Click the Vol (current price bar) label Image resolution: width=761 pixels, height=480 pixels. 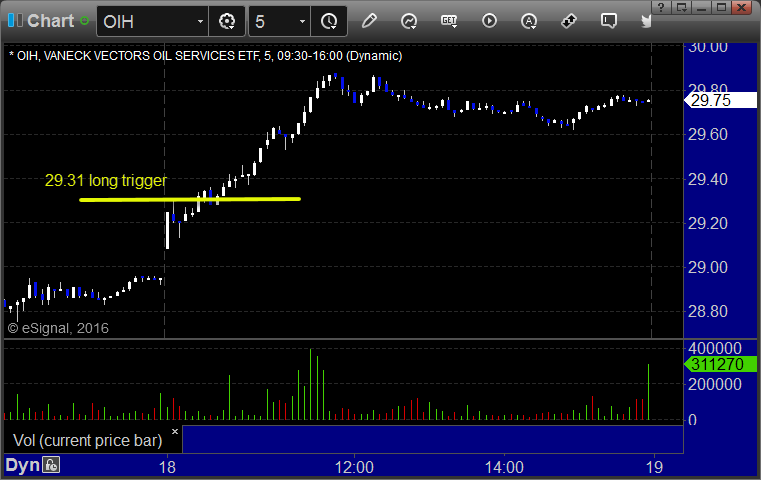pyautogui.click(x=88, y=440)
